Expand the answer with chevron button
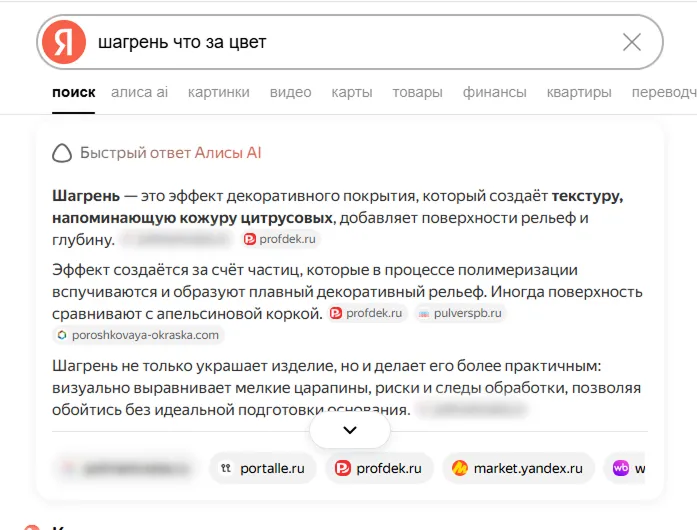This screenshot has height=530, width=697. point(350,430)
